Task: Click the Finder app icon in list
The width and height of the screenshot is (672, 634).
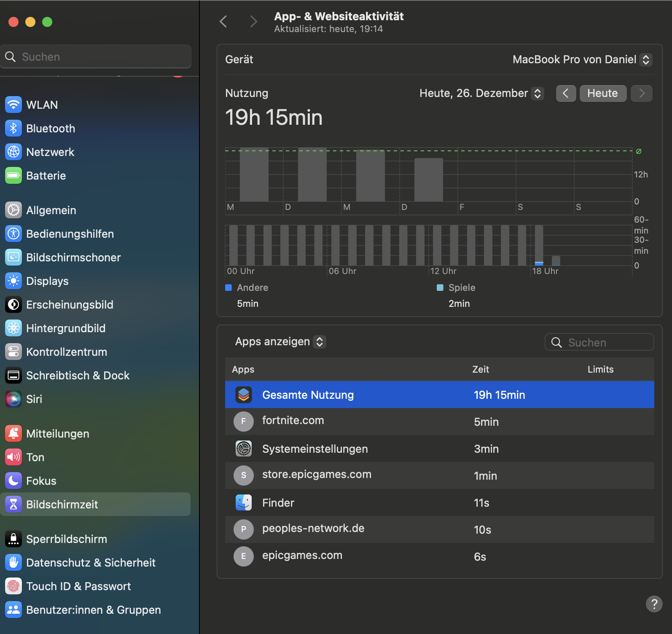Action: click(244, 502)
